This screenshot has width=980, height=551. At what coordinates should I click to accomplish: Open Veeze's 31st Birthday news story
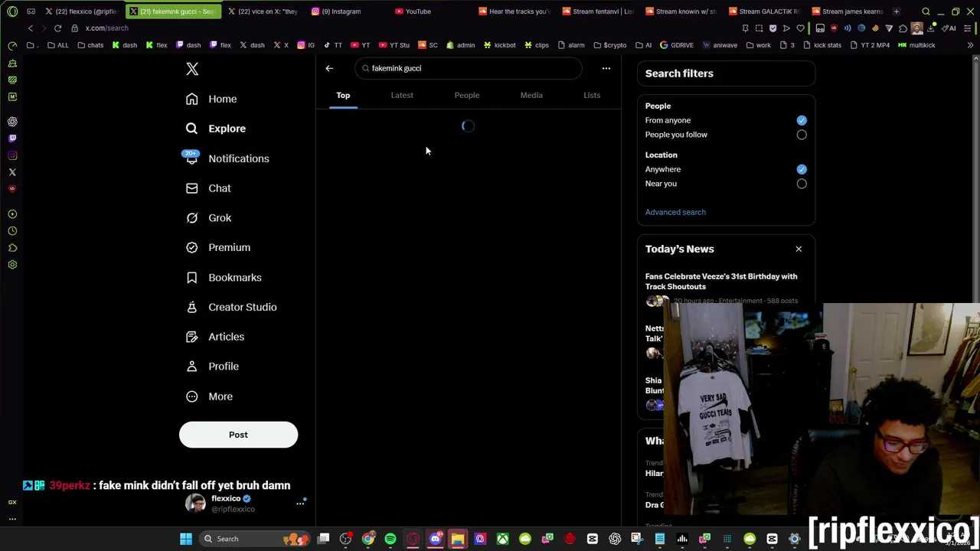click(x=721, y=282)
